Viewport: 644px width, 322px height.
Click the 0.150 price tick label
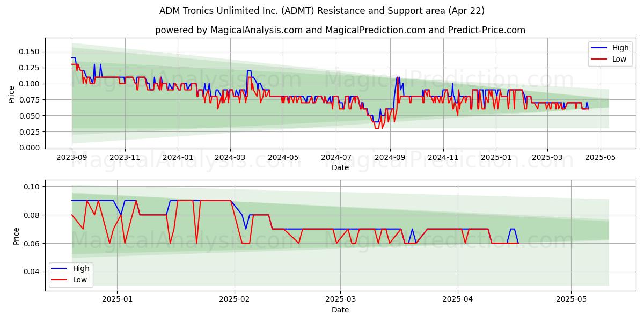tap(29, 52)
